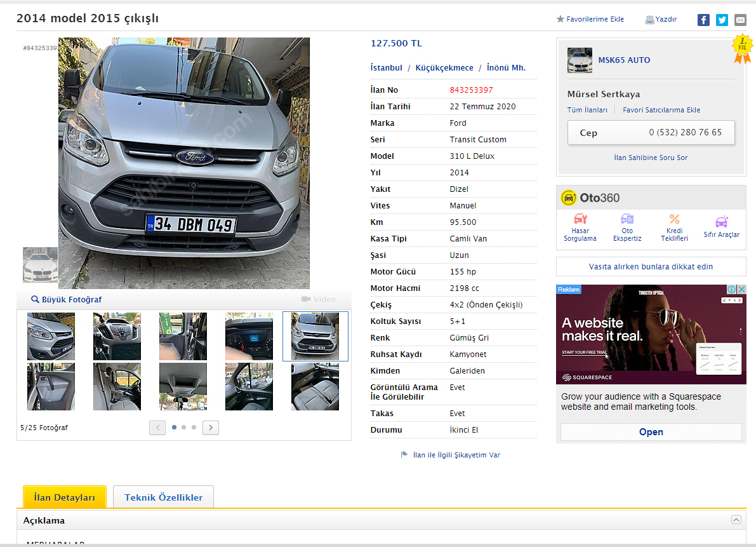
Task: Select thumbnail of front headlight close-up
Action: tap(51, 336)
